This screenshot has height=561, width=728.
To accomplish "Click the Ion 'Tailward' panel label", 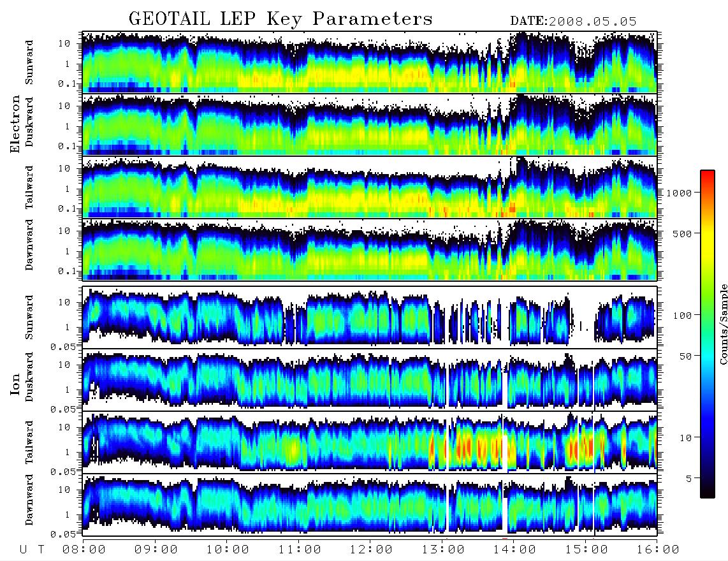I will tap(29, 442).
